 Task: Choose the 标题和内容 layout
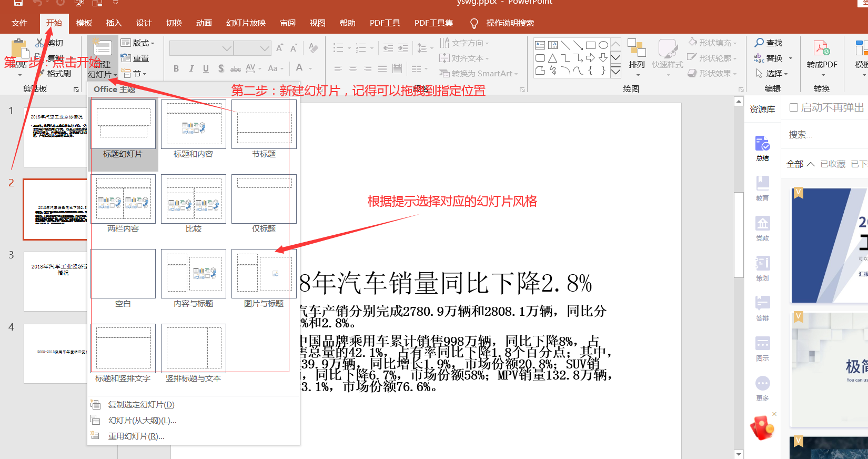(x=194, y=124)
